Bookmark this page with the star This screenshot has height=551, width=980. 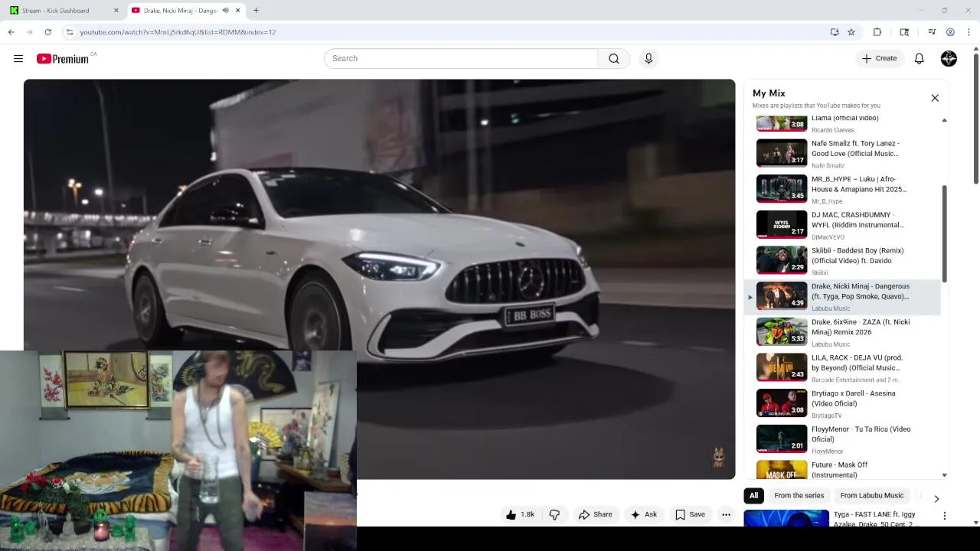tap(851, 32)
